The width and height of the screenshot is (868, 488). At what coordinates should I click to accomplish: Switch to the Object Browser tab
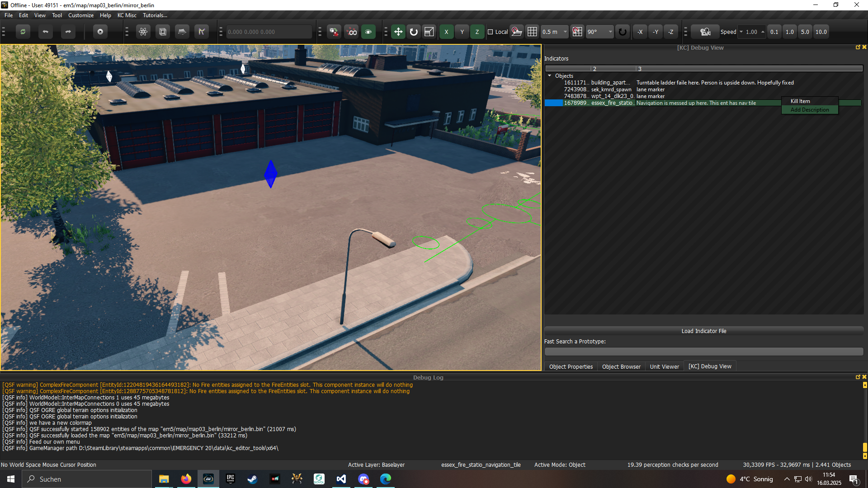(x=621, y=366)
